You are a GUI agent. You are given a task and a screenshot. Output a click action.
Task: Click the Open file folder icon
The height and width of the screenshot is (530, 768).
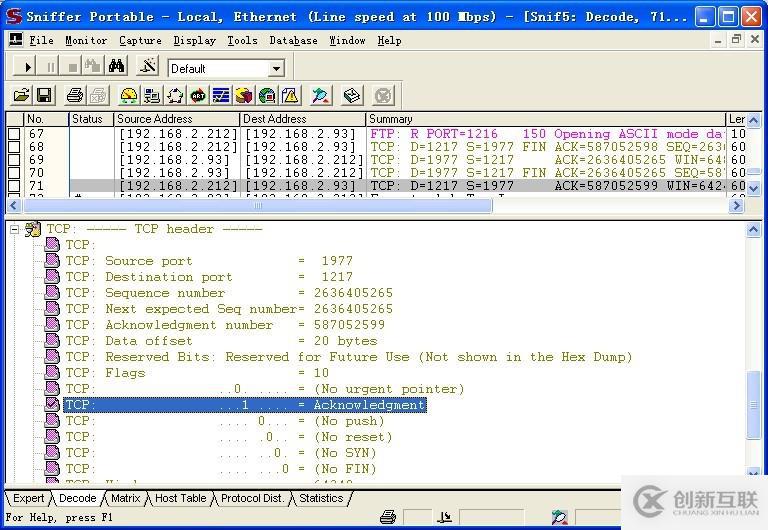[x=21, y=96]
